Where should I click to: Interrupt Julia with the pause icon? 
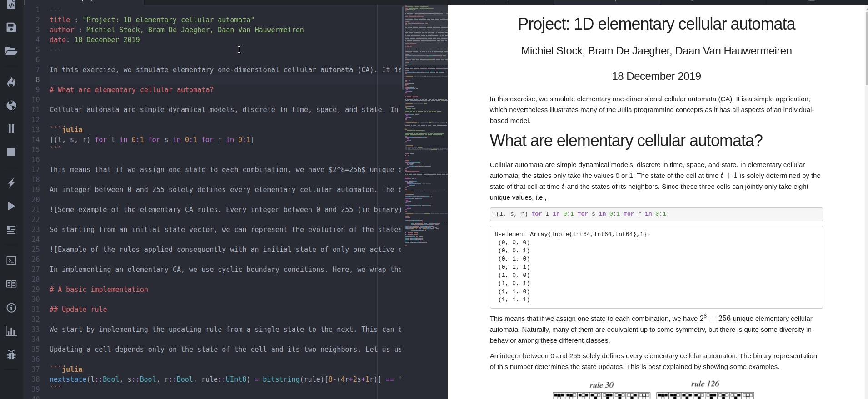11,128
